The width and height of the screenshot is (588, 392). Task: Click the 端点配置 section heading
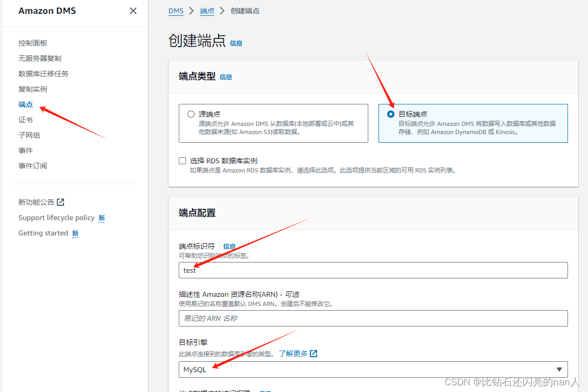pos(197,213)
